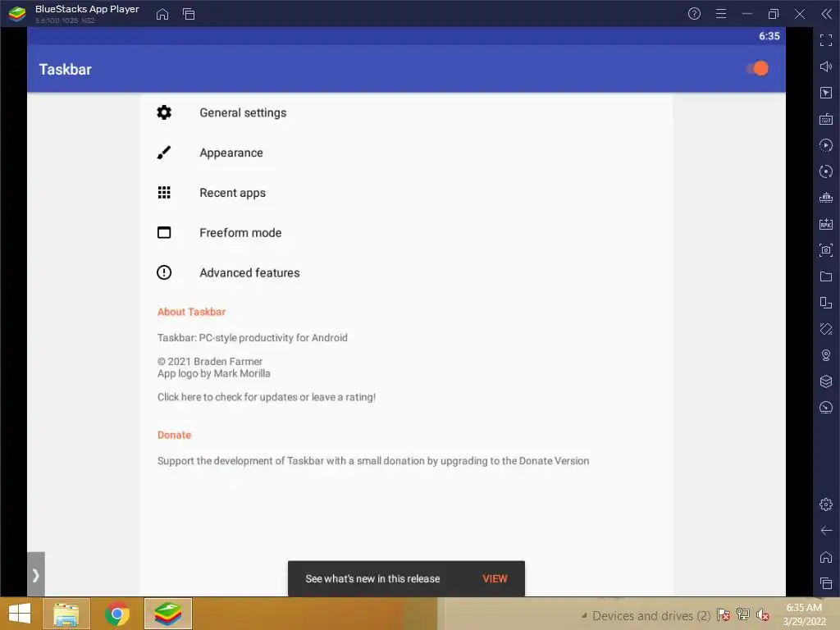Open Recent apps settings
The image size is (840, 630).
click(406, 193)
